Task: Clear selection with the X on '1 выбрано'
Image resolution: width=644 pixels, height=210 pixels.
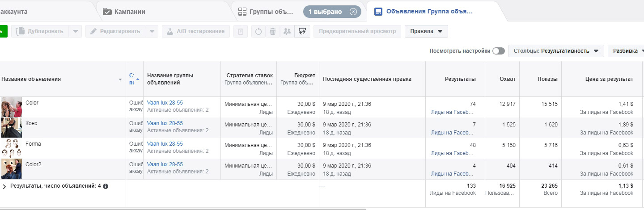Action: tap(353, 12)
